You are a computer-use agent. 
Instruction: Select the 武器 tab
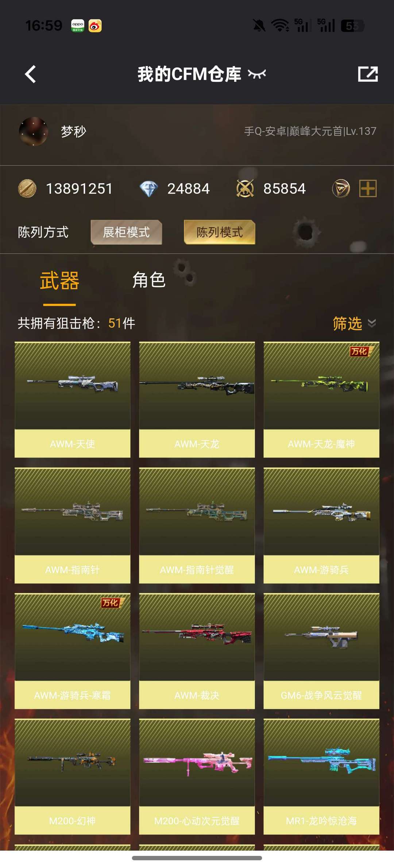pyautogui.click(x=59, y=280)
